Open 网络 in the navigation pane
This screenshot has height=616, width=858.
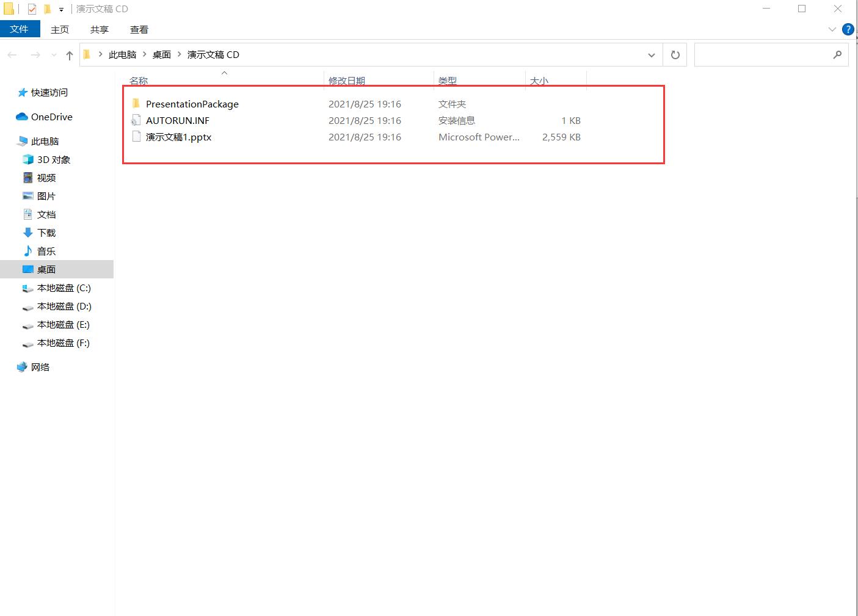pyautogui.click(x=40, y=367)
